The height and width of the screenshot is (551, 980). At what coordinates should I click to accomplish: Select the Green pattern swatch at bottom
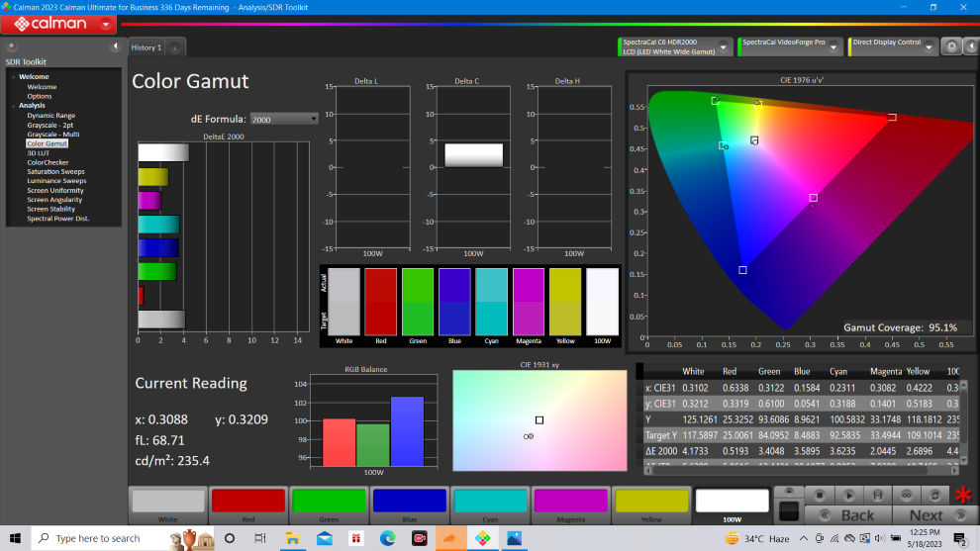click(329, 505)
